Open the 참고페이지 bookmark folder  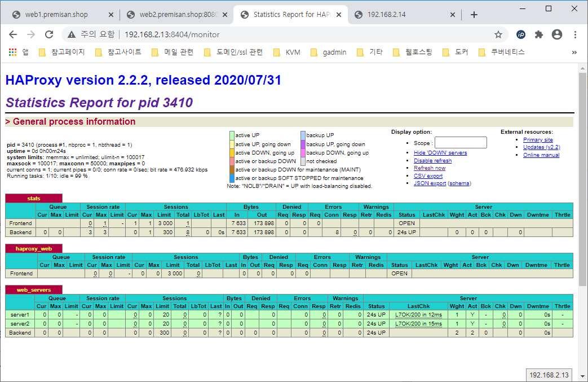(62, 52)
